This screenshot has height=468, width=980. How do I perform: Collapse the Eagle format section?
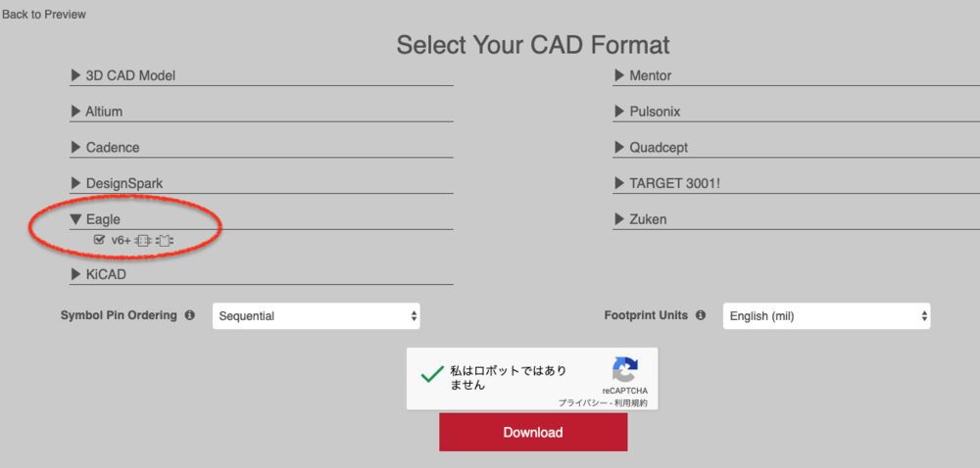(x=262, y=219)
